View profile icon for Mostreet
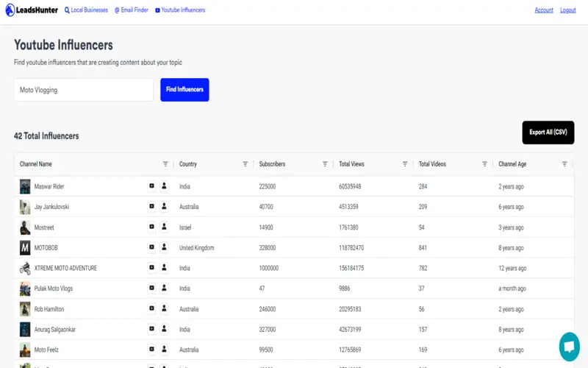The image size is (588, 368). [164, 227]
